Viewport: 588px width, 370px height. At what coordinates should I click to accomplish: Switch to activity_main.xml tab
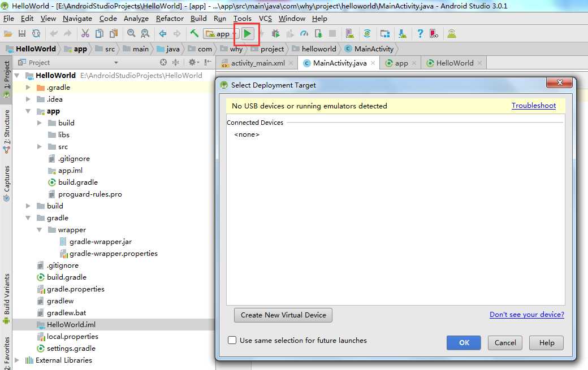[x=258, y=63]
